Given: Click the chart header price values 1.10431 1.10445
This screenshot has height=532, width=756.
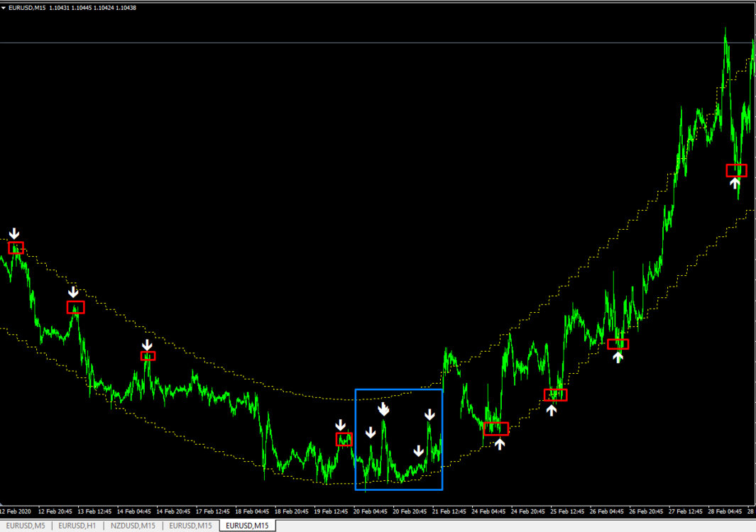Looking at the screenshot, I should coord(70,9).
